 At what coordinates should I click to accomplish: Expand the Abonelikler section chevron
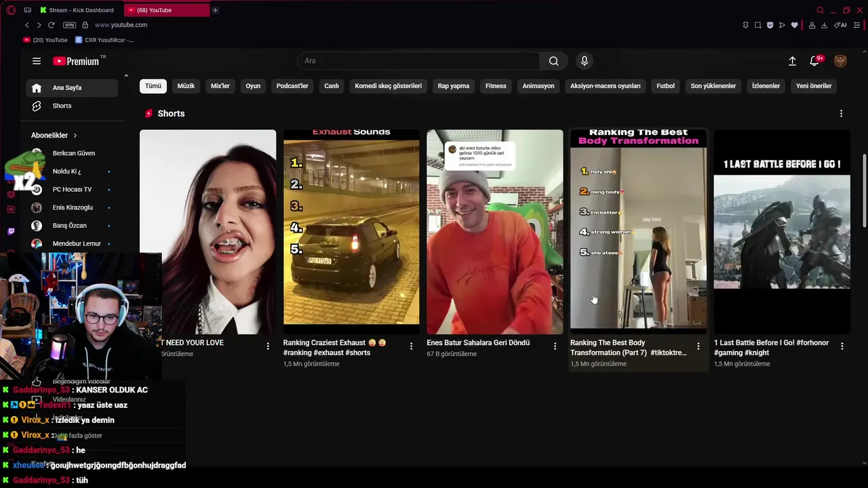click(x=75, y=136)
